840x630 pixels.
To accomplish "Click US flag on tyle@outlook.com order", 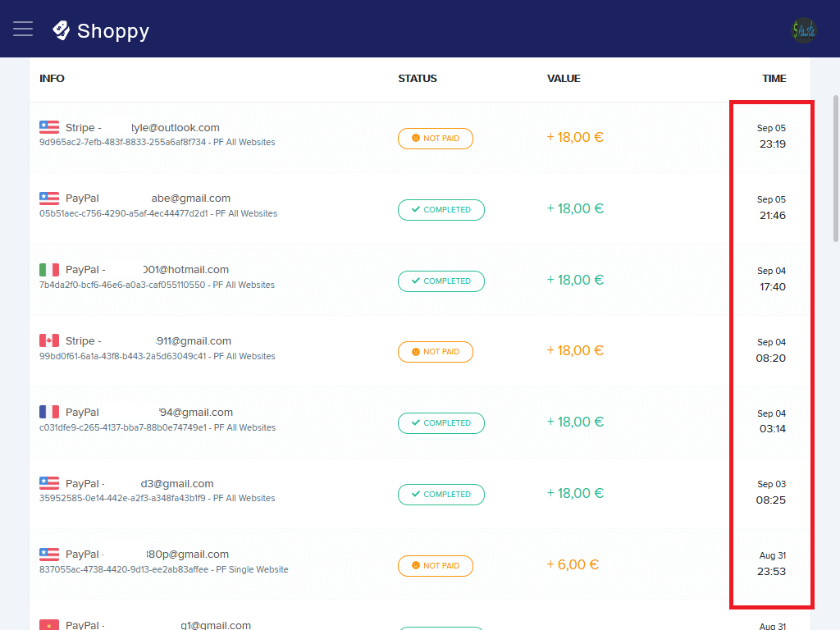I will pos(49,127).
